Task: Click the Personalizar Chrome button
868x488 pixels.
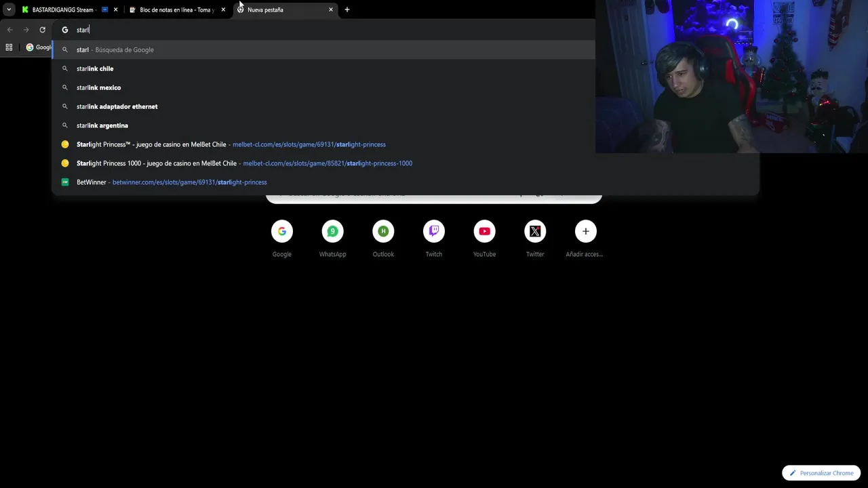Action: tap(821, 473)
